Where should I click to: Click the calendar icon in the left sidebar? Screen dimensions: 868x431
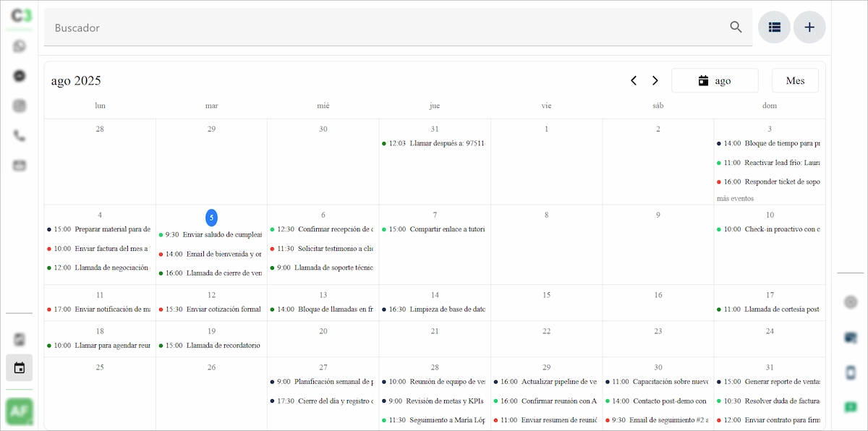click(x=19, y=367)
